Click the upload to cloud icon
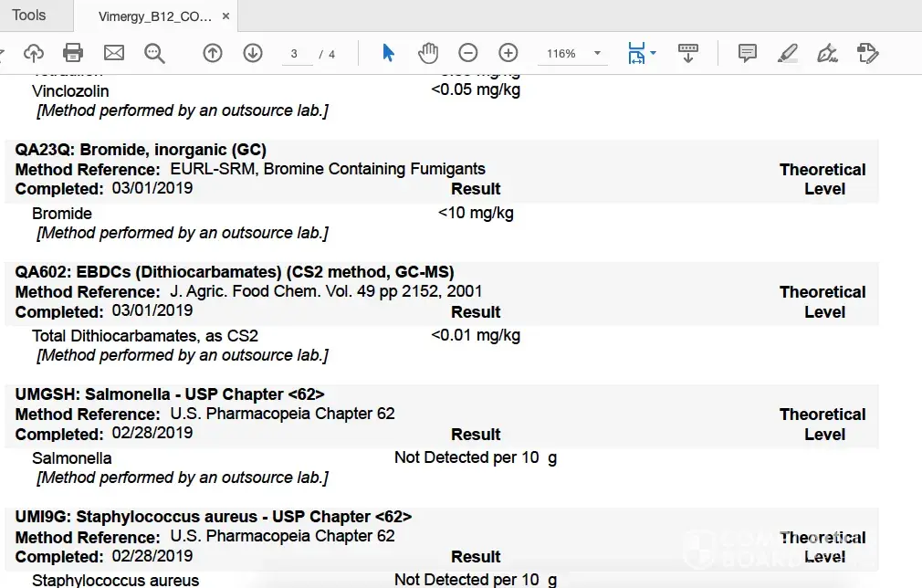 (34, 54)
